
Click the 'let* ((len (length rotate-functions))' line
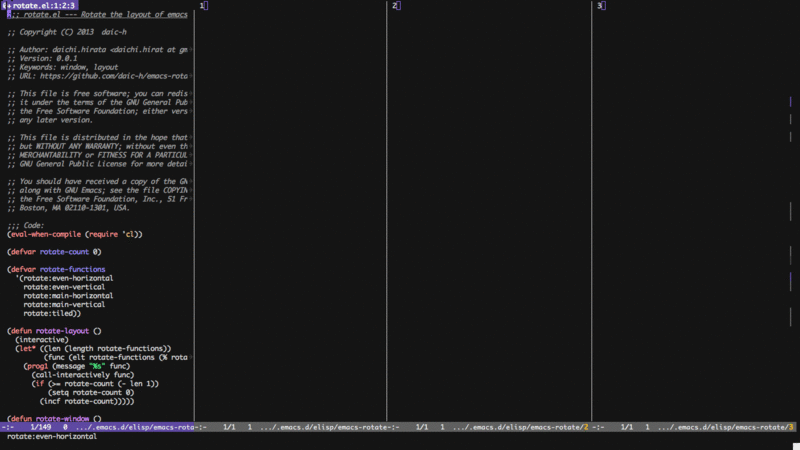pyautogui.click(x=93, y=348)
